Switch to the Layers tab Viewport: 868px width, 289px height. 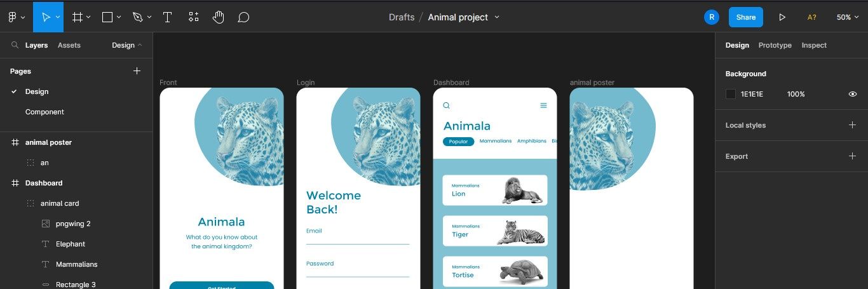point(37,45)
